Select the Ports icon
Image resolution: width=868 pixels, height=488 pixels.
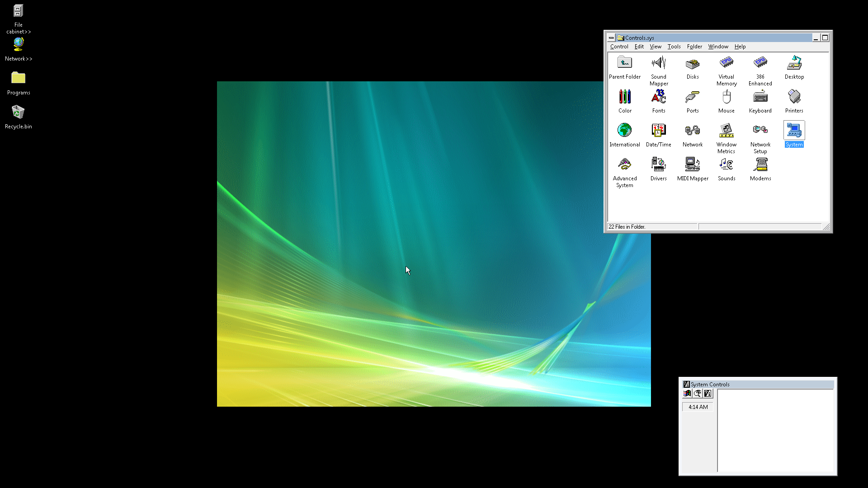693,96
